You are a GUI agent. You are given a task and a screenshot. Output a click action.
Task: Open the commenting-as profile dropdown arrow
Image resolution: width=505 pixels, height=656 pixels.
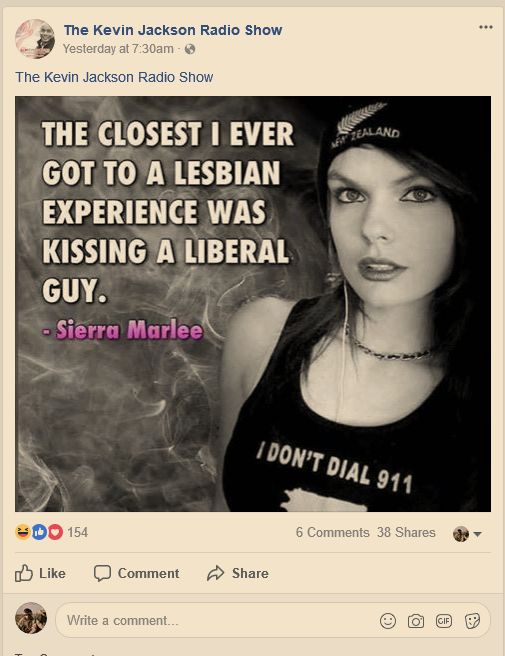tap(478, 534)
